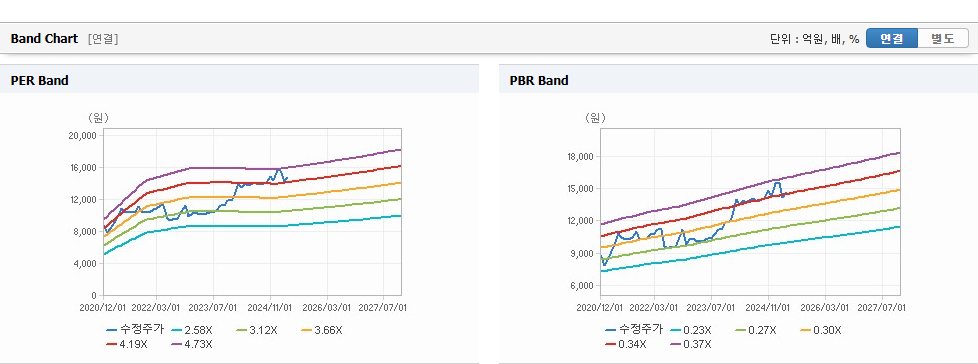The width and height of the screenshot is (978, 364).
Task: Toggle the 0.34X legend item
Action: tap(627, 343)
